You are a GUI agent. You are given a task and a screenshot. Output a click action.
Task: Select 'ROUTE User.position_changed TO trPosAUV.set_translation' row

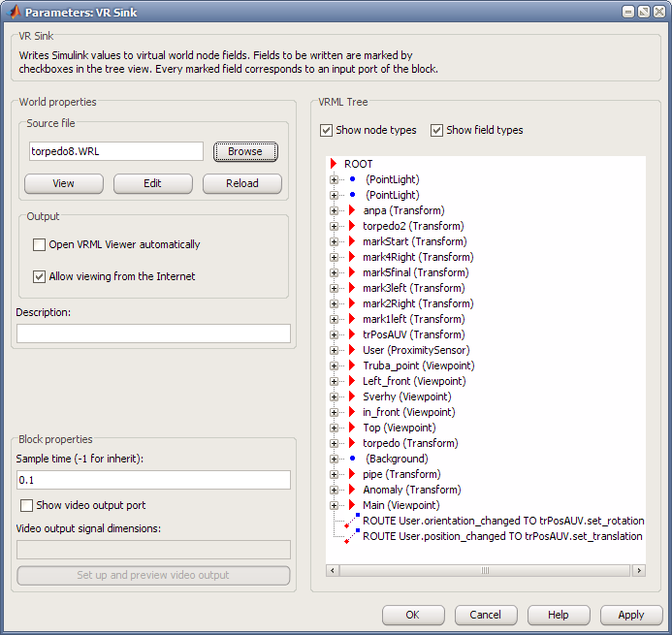pos(502,536)
